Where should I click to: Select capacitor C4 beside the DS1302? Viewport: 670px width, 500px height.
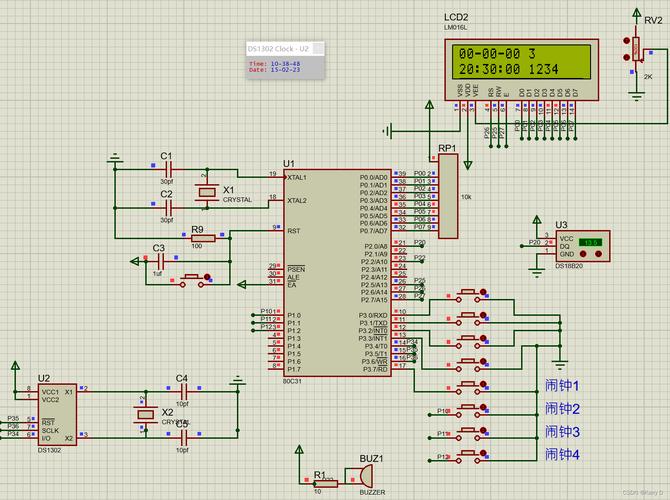pyautogui.click(x=182, y=390)
